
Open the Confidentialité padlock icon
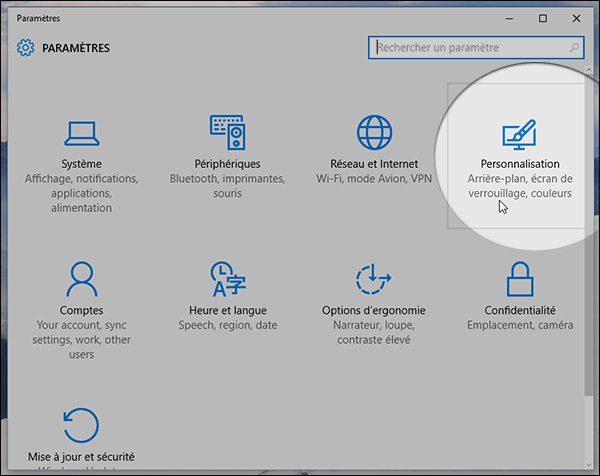coord(520,279)
